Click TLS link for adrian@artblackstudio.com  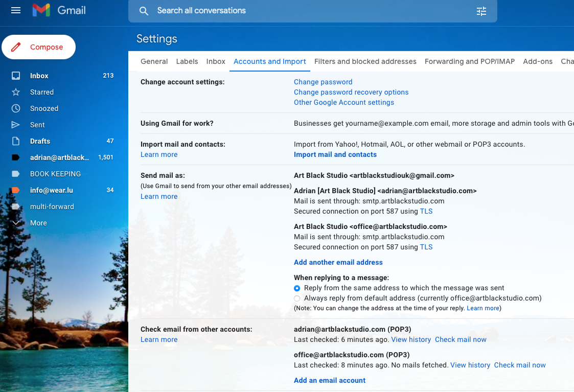426,211
